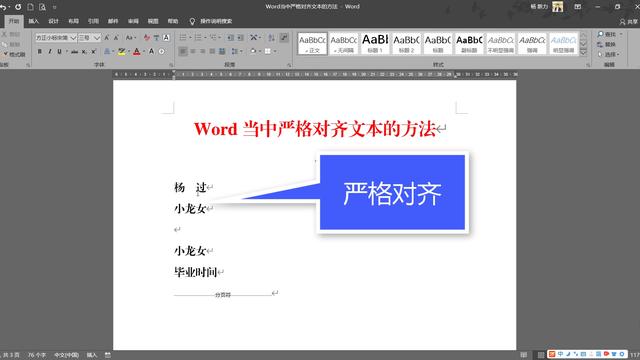Click the Sort icon in paragraph group

pos(271,38)
